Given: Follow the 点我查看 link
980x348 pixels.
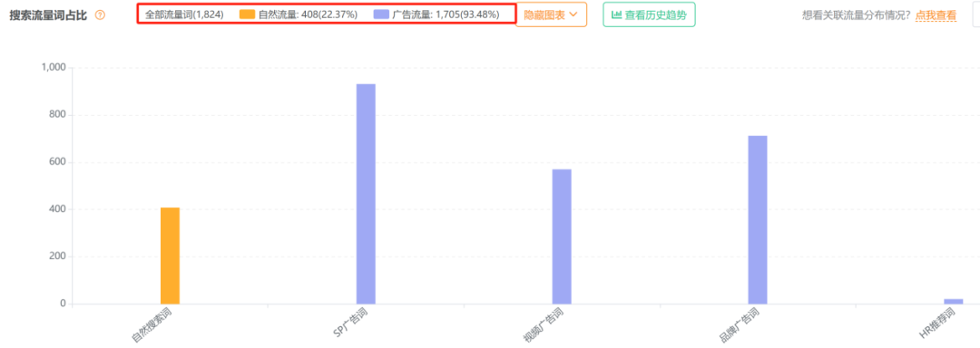Looking at the screenshot, I should point(936,15).
